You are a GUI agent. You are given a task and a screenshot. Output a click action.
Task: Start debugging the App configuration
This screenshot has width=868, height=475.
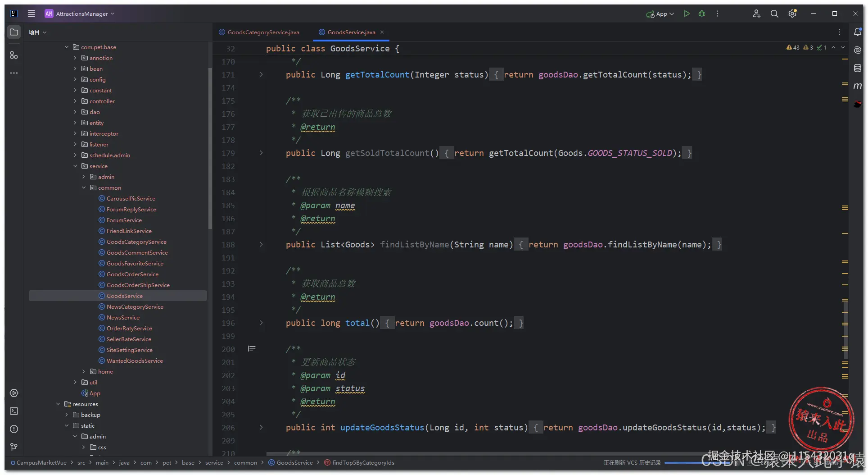[702, 14]
